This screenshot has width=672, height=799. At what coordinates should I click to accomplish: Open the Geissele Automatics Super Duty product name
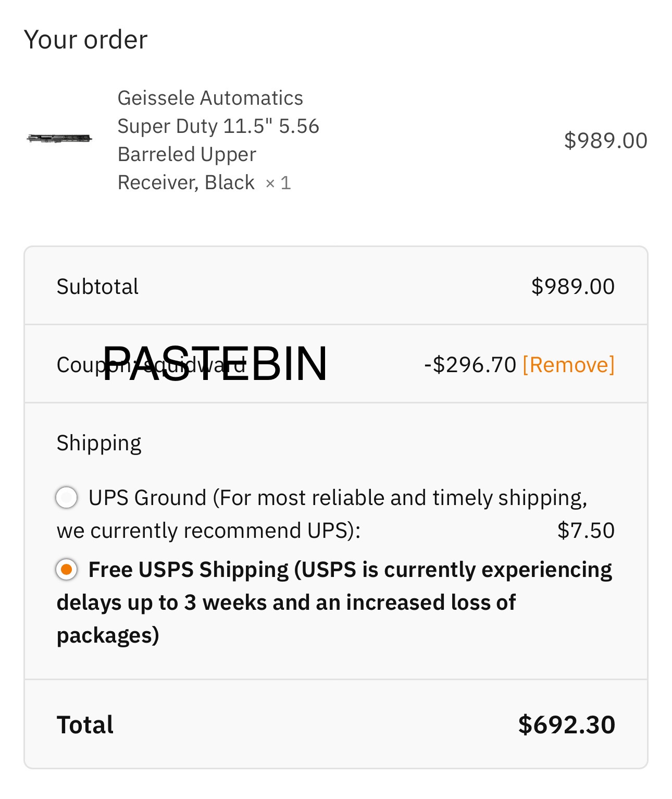[218, 140]
